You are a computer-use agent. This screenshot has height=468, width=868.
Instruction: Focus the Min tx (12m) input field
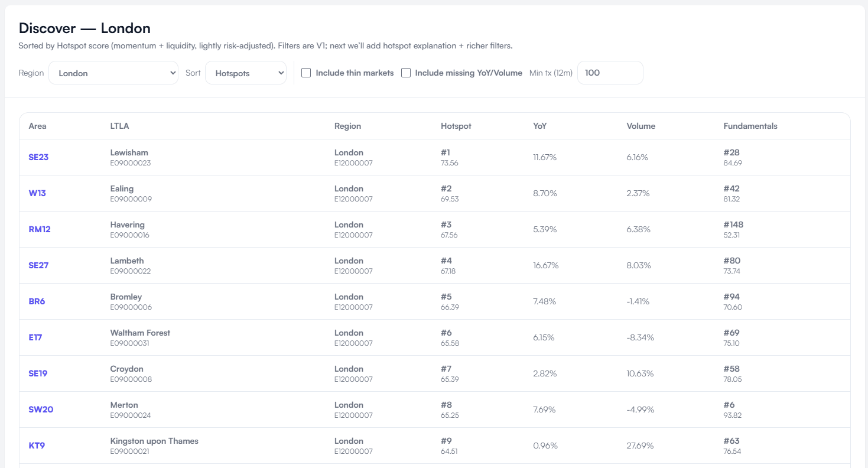610,73
